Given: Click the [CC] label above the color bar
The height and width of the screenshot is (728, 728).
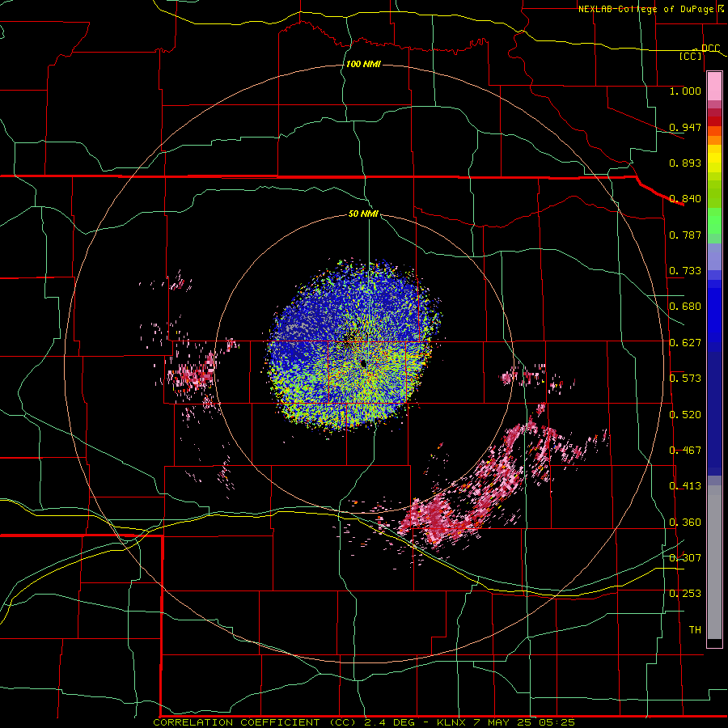Looking at the screenshot, I should (691, 56).
